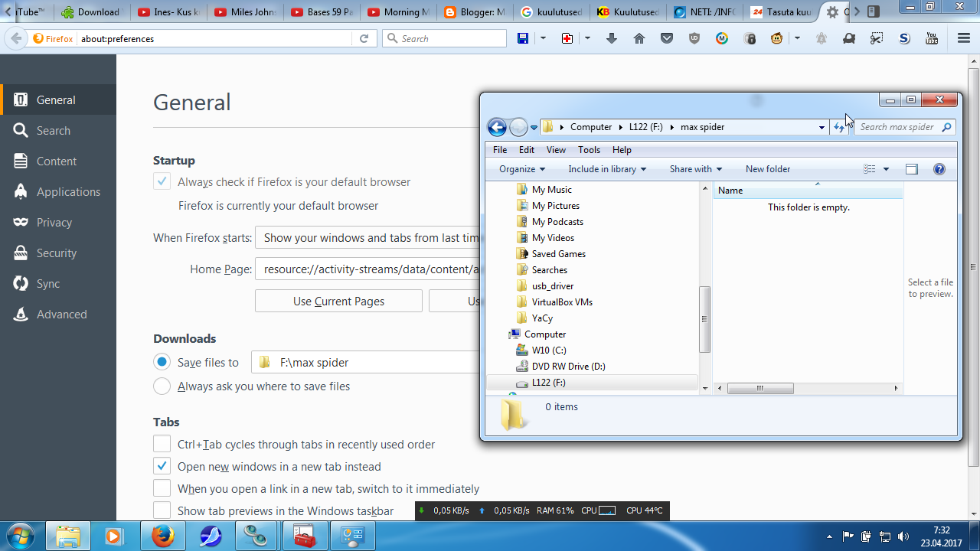The image size is (980, 551).
Task: Open the Edit menu in Explorer
Action: [x=527, y=150]
